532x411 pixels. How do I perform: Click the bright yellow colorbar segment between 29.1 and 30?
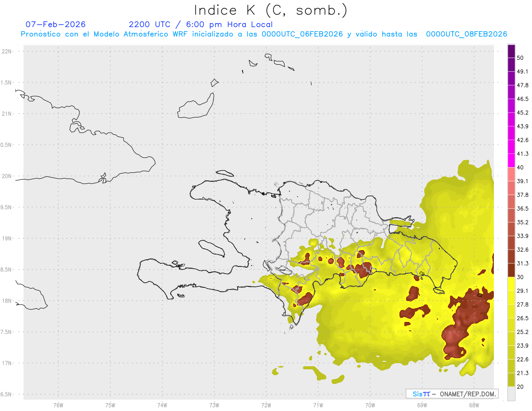pos(512,284)
